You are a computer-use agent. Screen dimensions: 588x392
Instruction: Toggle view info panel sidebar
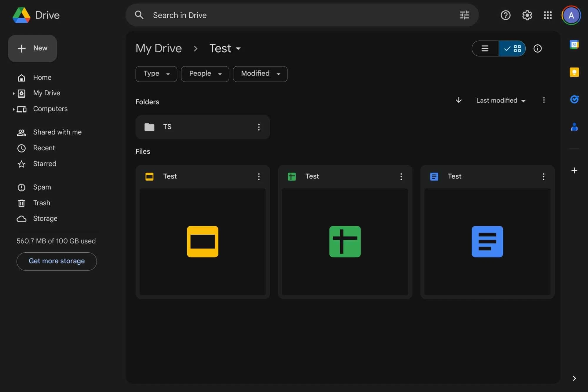pyautogui.click(x=538, y=48)
